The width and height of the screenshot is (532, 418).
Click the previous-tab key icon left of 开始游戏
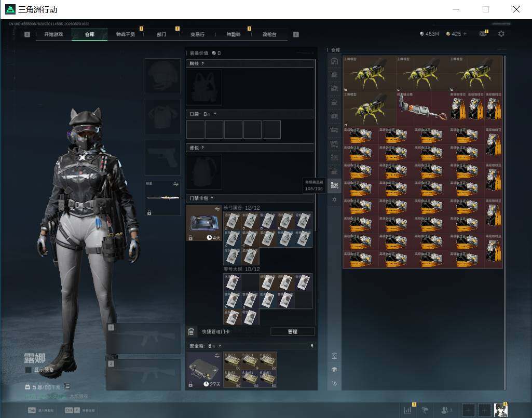point(27,34)
